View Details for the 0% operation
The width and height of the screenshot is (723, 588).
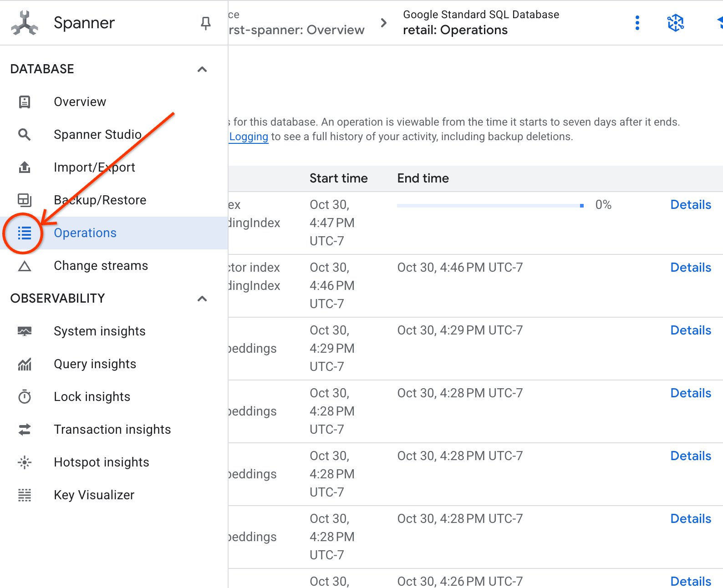pyautogui.click(x=691, y=205)
